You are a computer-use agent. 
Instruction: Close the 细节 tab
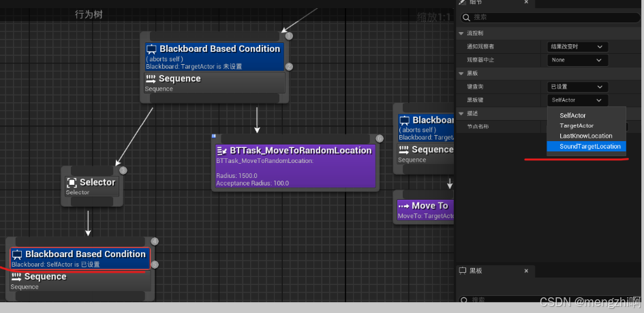pos(527,2)
